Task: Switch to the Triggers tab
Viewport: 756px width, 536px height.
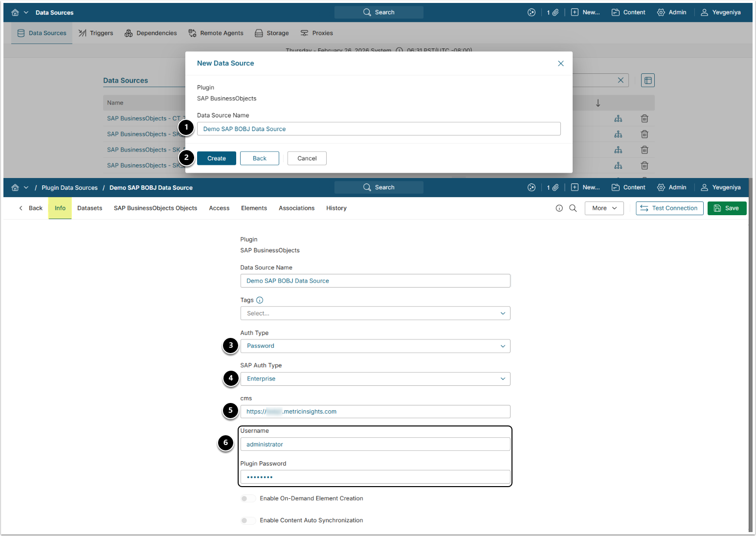Action: click(x=96, y=33)
